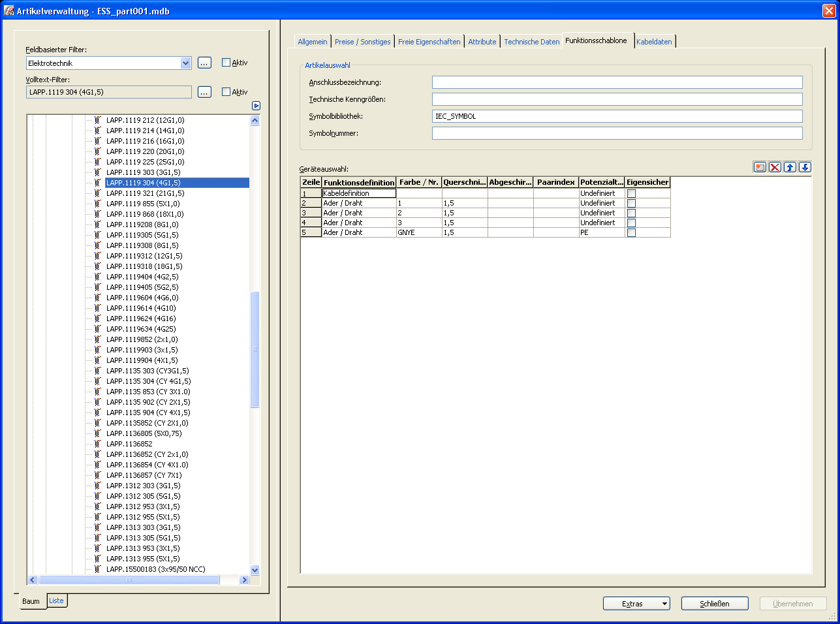Viewport: 840px width, 624px height.
Task: Open the Extras dropdown button
Action: tap(636, 604)
